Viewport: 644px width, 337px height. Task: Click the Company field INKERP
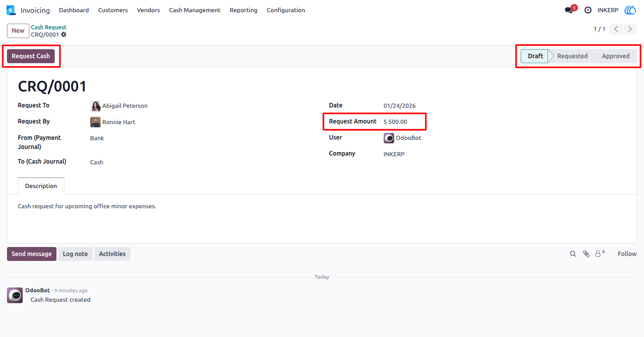394,154
